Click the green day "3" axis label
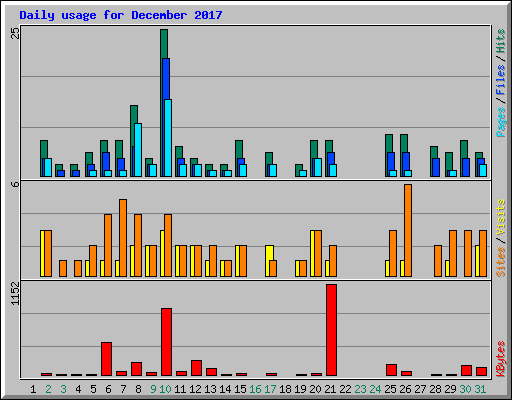 [x=63, y=389]
